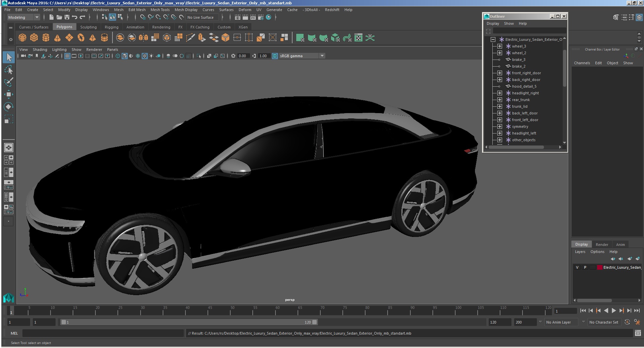Switch to the Rigging shelf tab
The image size is (644, 348).
point(111,27)
